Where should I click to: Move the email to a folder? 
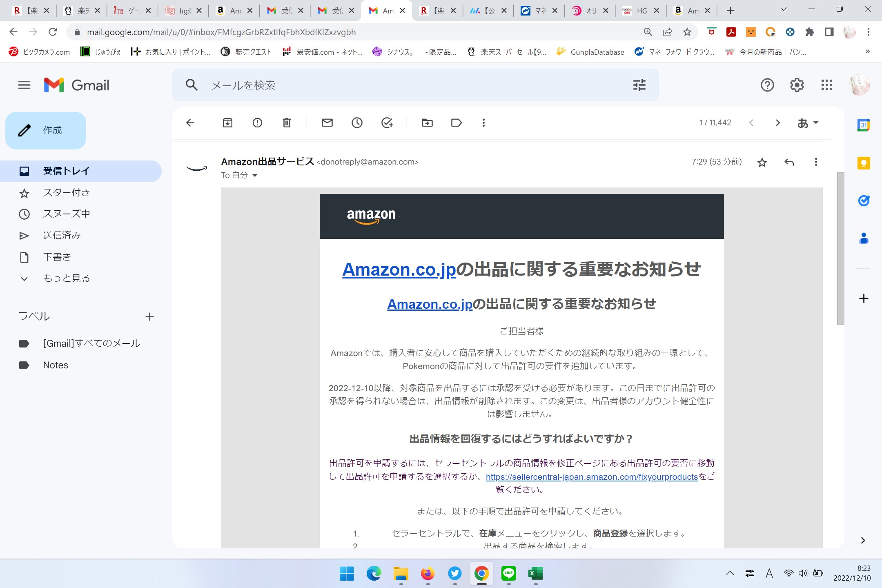point(427,123)
